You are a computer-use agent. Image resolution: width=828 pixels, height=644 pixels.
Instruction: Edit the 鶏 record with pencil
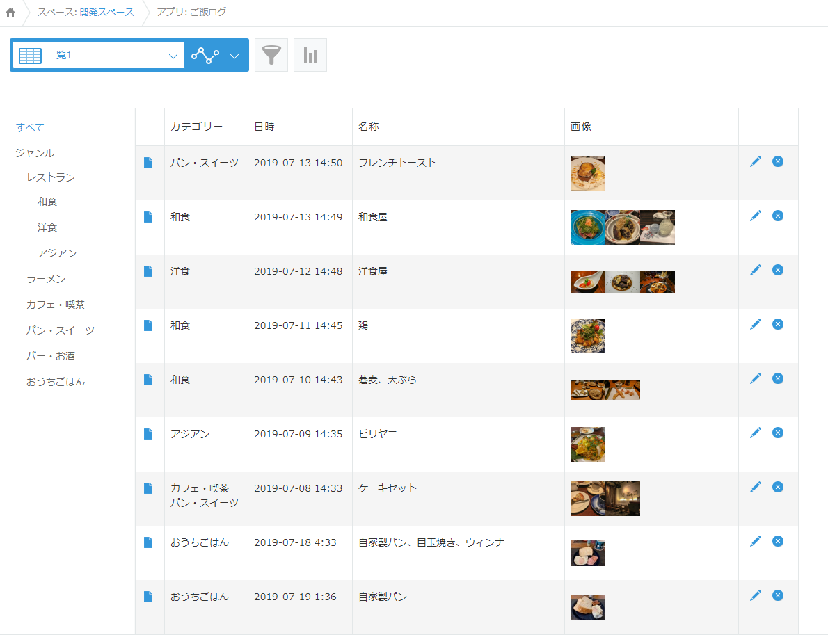pyautogui.click(x=756, y=324)
